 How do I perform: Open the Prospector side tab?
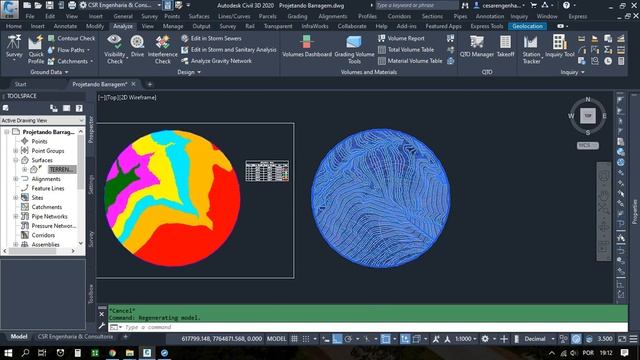[91, 129]
